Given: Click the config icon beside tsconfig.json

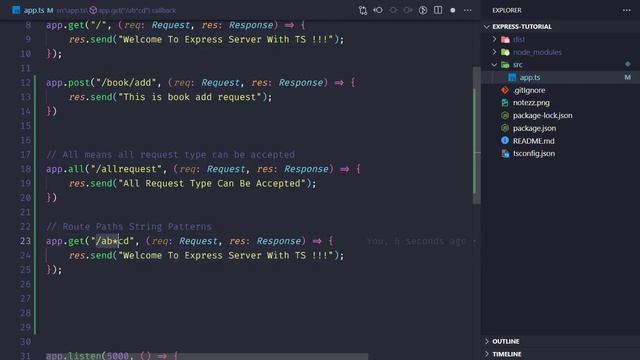Looking at the screenshot, I should pyautogui.click(x=505, y=153).
